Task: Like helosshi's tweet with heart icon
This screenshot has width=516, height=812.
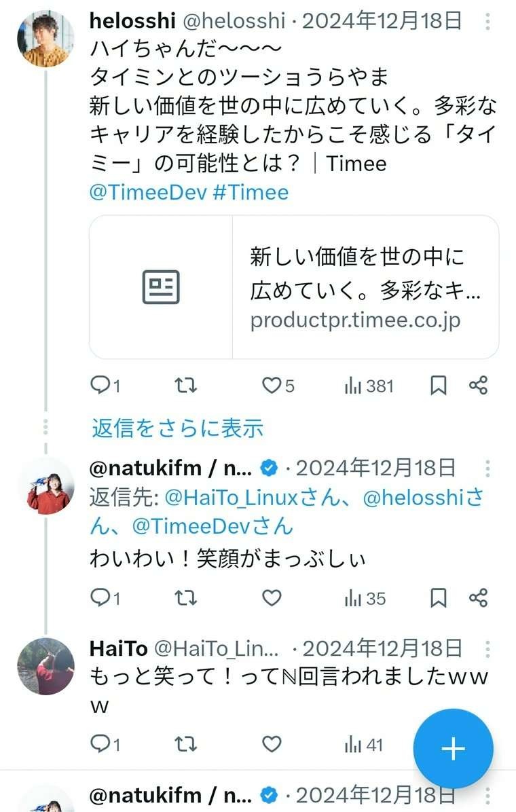Action: pos(272,386)
